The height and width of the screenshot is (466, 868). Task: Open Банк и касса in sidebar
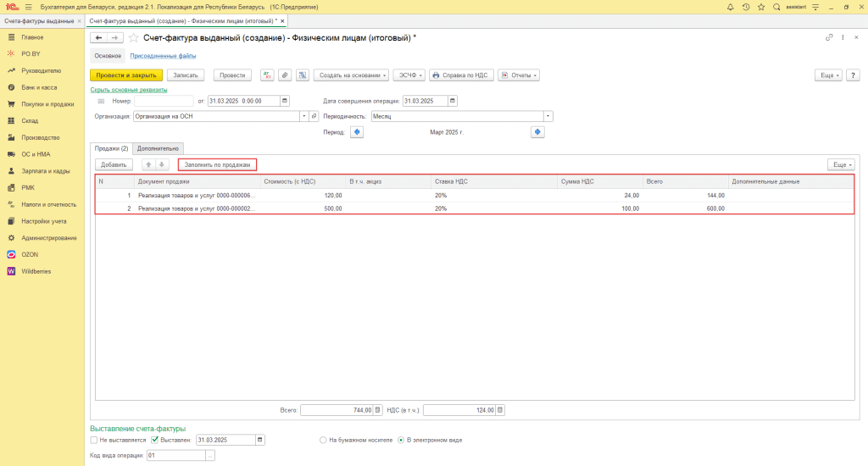point(39,87)
